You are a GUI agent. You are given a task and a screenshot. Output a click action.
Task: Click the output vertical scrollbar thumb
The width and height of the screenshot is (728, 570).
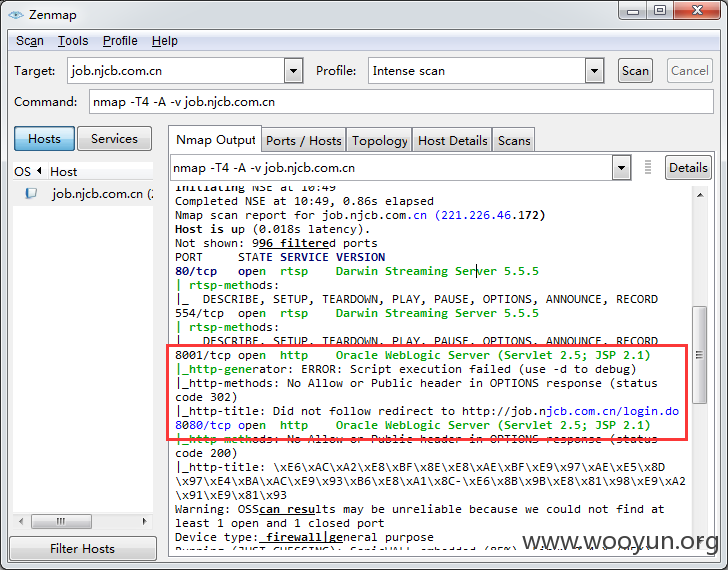point(699,355)
